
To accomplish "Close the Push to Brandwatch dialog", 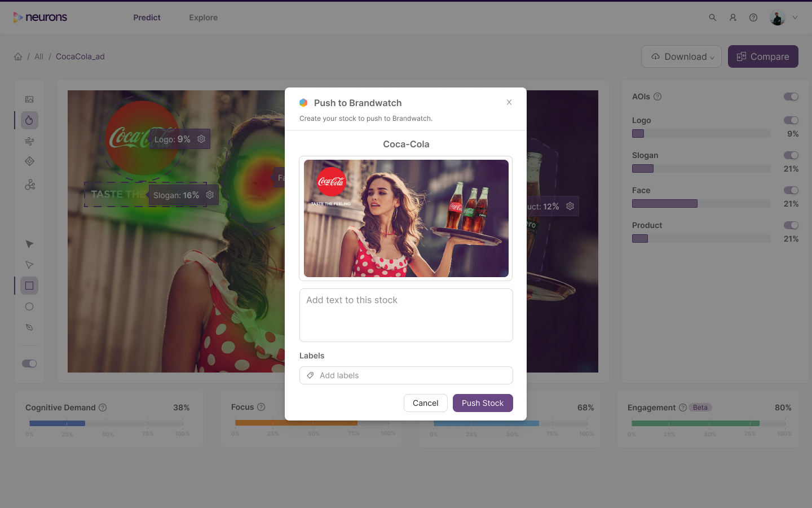I will [509, 102].
